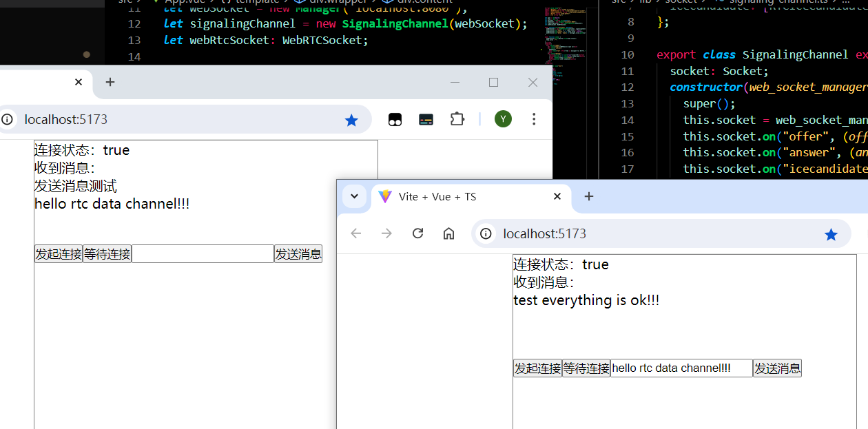Image resolution: width=868 pixels, height=429 pixels.
Task: Click the forward navigation arrow
Action: [386, 233]
